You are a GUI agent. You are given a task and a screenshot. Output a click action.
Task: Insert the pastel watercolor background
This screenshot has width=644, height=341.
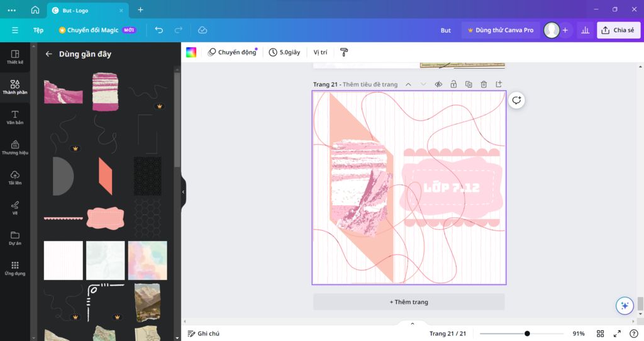tap(147, 260)
